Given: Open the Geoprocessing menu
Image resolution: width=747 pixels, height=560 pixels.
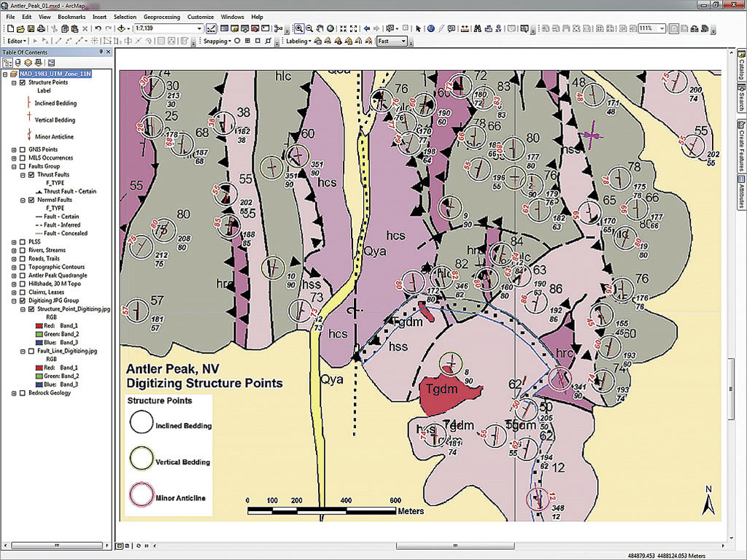Looking at the screenshot, I should (162, 17).
